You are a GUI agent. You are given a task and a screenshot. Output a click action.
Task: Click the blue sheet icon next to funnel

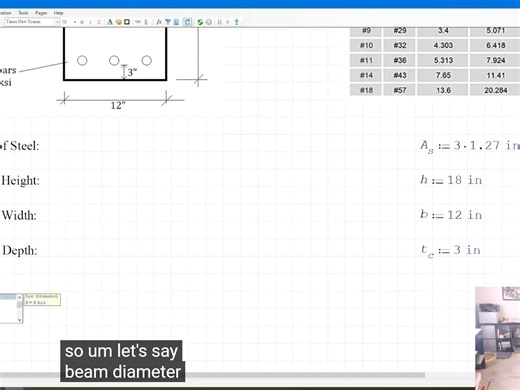point(176,22)
